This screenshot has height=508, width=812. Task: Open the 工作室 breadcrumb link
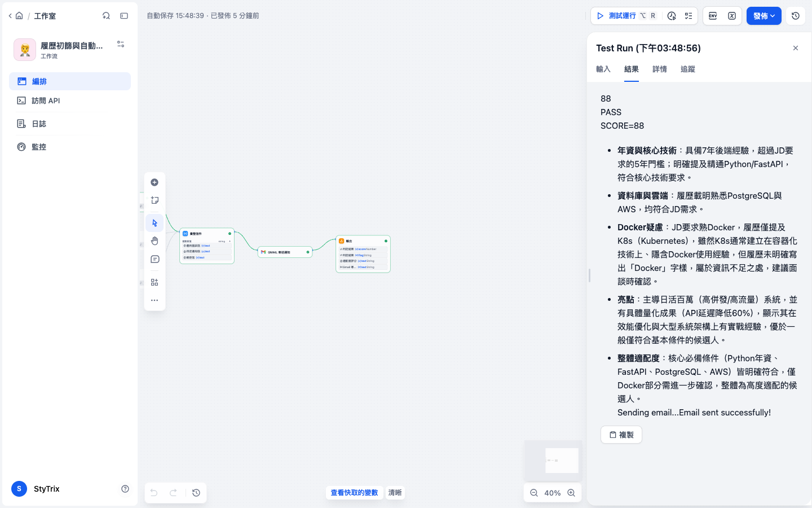45,16
